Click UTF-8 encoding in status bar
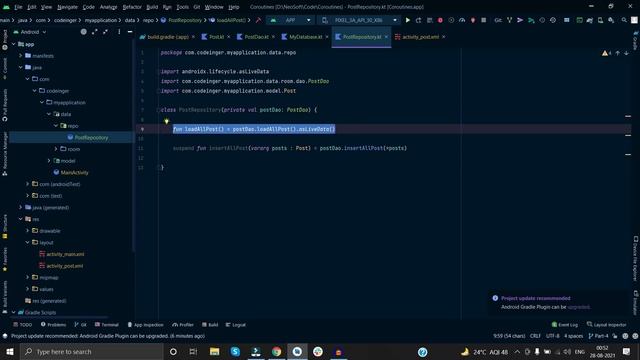Viewport: 640px width, 360px height. coord(553,336)
